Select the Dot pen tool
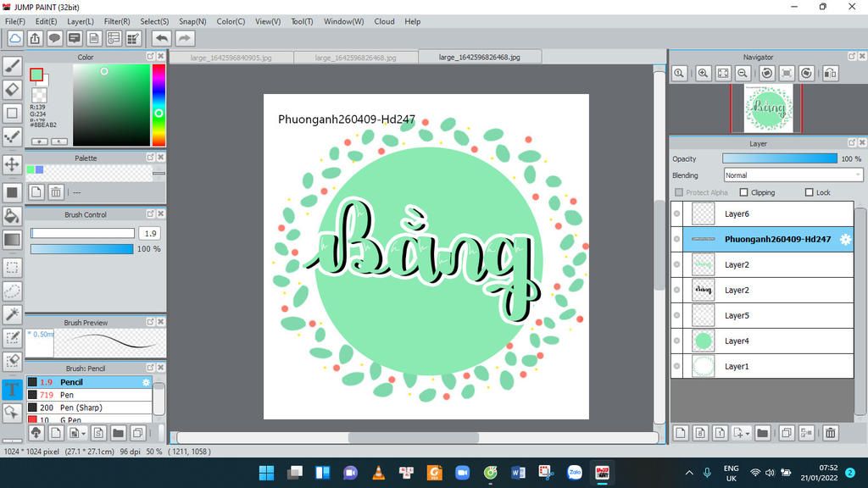The height and width of the screenshot is (488, 868). 12,136
